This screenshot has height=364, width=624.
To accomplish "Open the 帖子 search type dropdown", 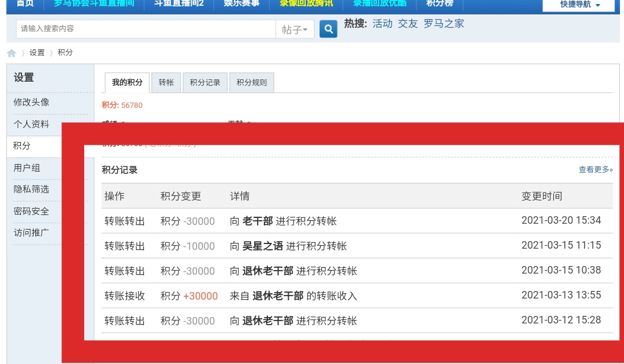I will click(295, 30).
